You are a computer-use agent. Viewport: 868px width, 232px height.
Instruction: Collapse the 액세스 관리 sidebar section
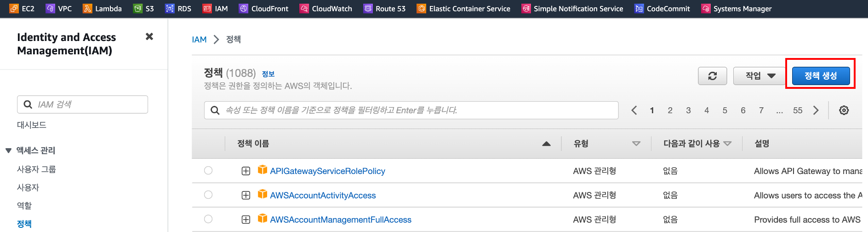8,151
